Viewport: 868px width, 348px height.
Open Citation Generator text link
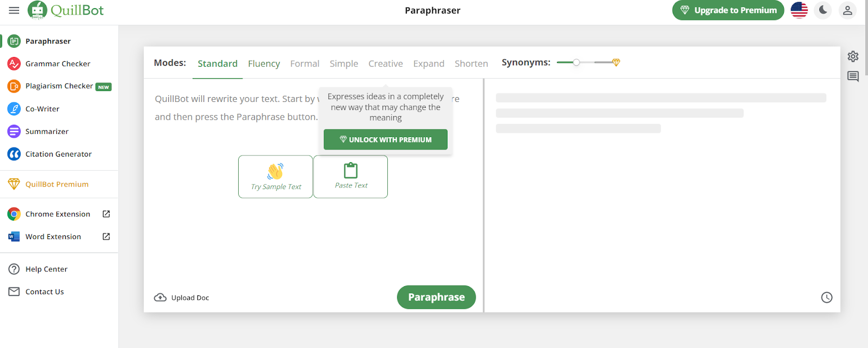click(x=59, y=154)
